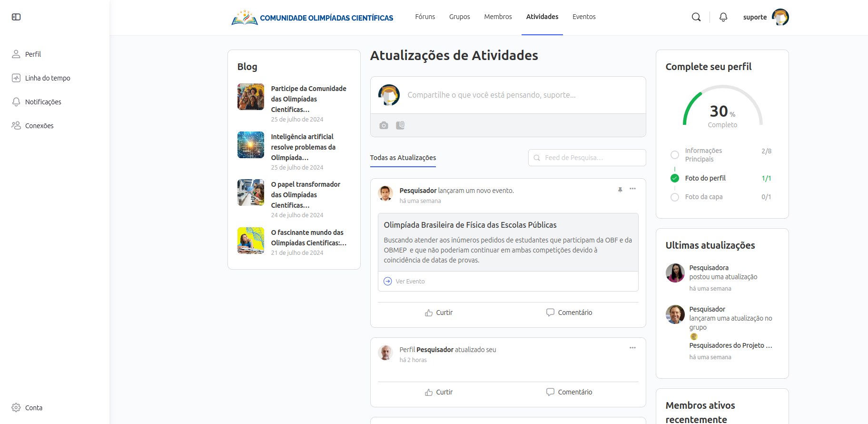The image size is (868, 424).
Task: Open the notifications bell in header
Action: pos(723,17)
